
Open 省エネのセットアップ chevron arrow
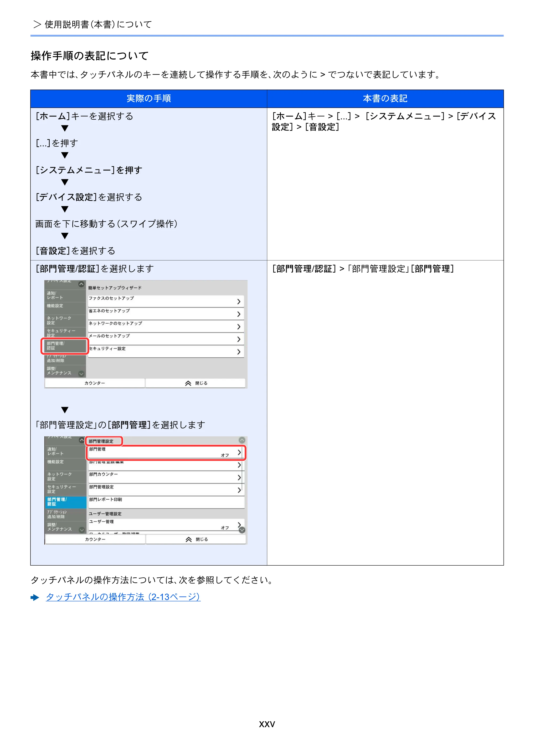239,314
